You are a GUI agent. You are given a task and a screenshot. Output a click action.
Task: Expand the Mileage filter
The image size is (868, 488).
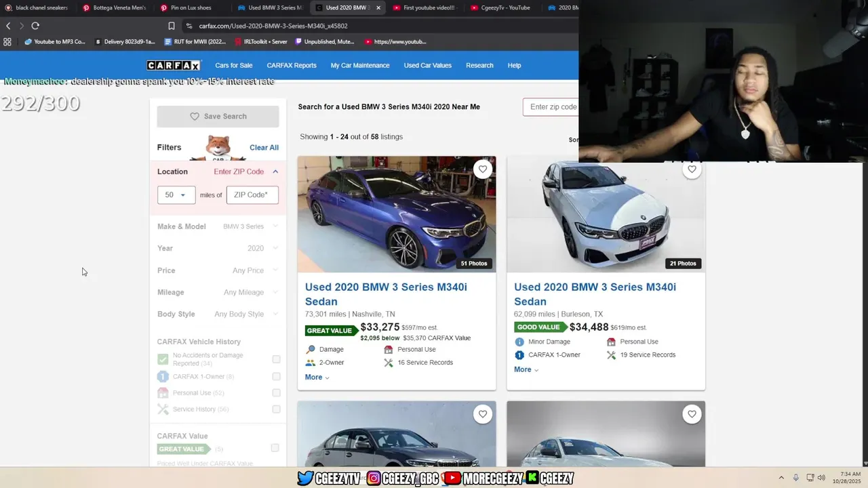coord(218,292)
